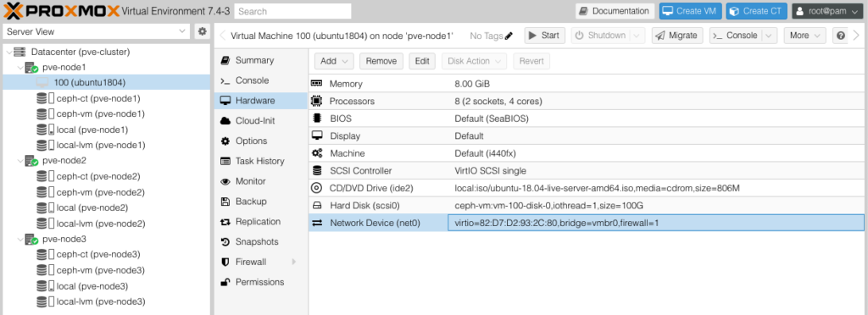The height and width of the screenshot is (315, 868).
Task: Click the Permissions unlock icon
Action: (x=225, y=282)
